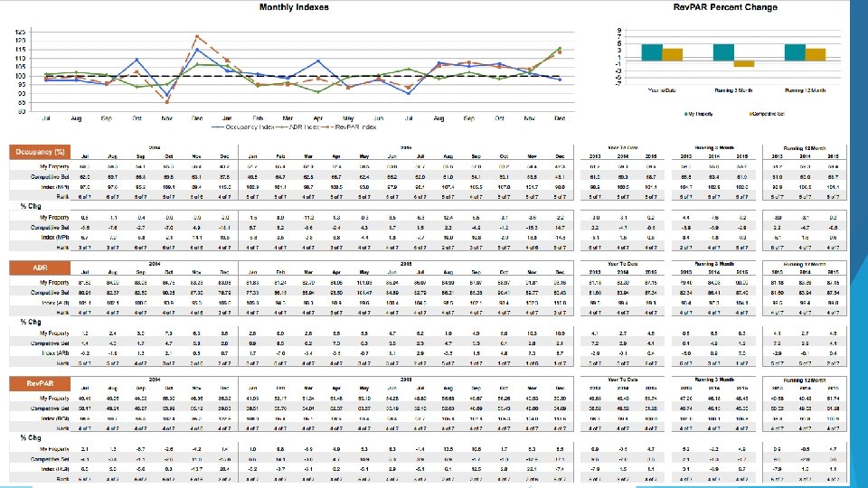Select the teal Running 3 Month bar
868x488 pixels.
(723, 52)
